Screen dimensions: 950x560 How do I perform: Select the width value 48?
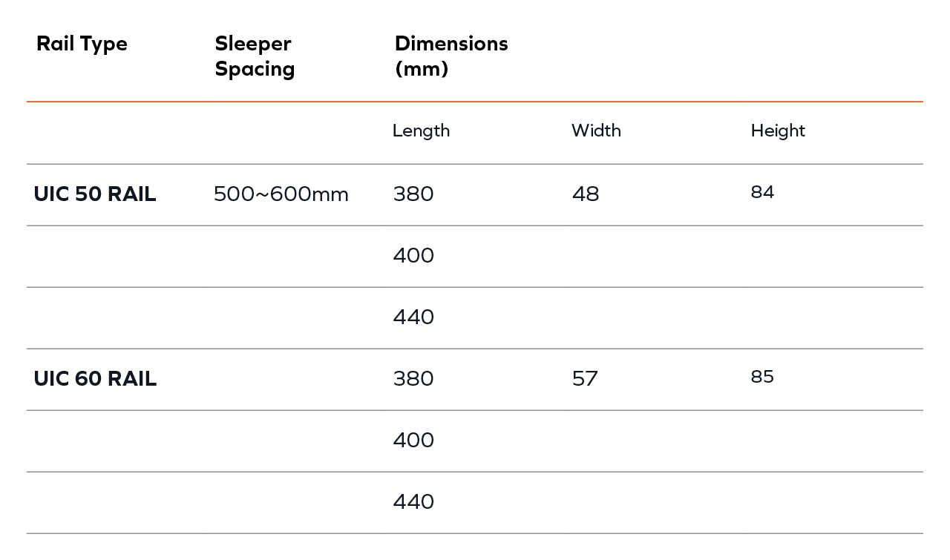pyautogui.click(x=586, y=194)
